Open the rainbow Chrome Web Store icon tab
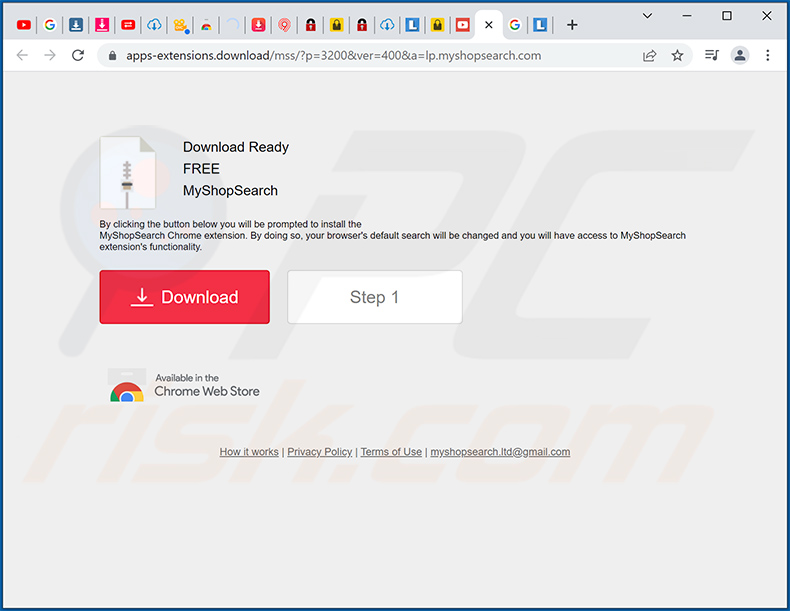Screen dimensions: 790x611 pyautogui.click(x=206, y=25)
